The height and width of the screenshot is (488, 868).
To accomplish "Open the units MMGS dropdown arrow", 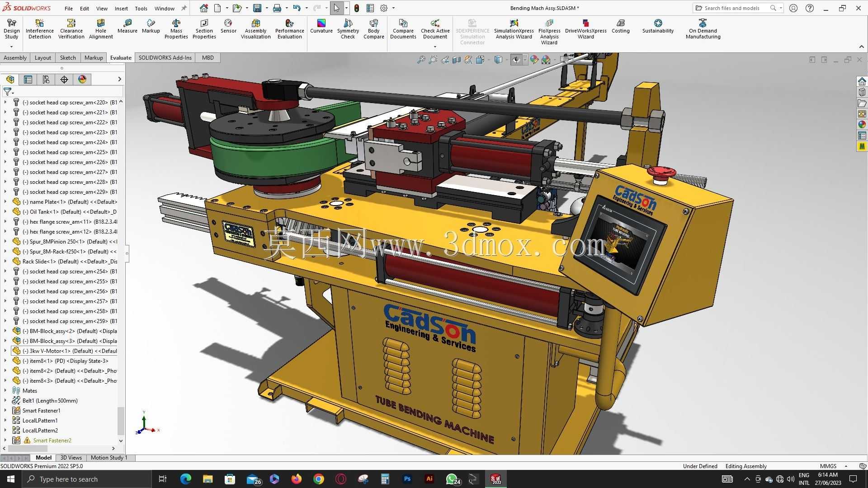I will [x=846, y=466].
